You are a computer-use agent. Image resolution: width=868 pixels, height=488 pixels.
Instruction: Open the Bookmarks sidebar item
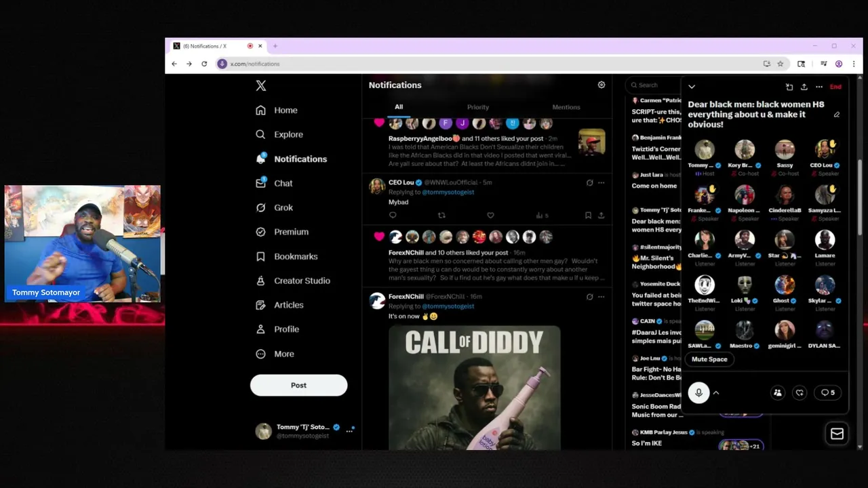point(286,256)
